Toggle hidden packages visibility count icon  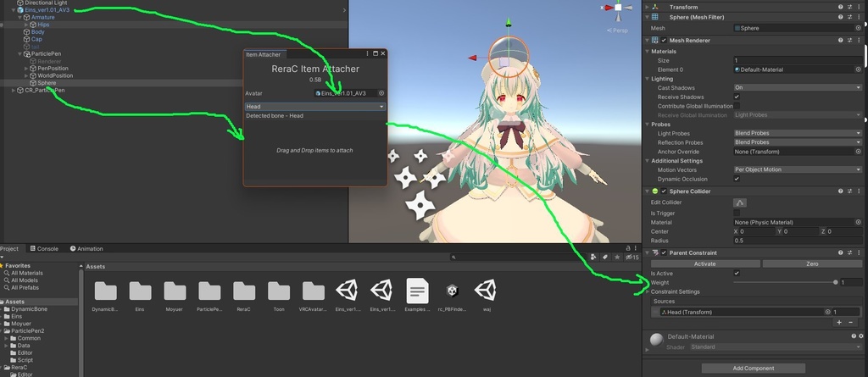pyautogui.click(x=632, y=257)
